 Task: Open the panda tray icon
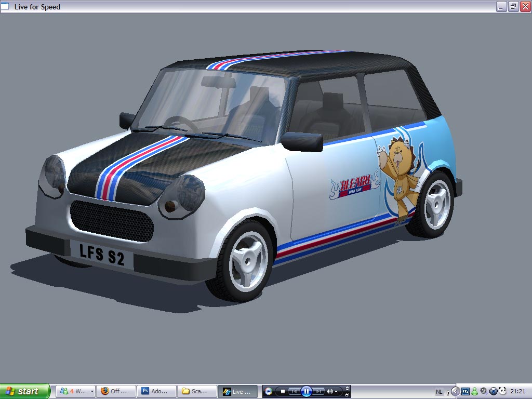tap(502, 391)
